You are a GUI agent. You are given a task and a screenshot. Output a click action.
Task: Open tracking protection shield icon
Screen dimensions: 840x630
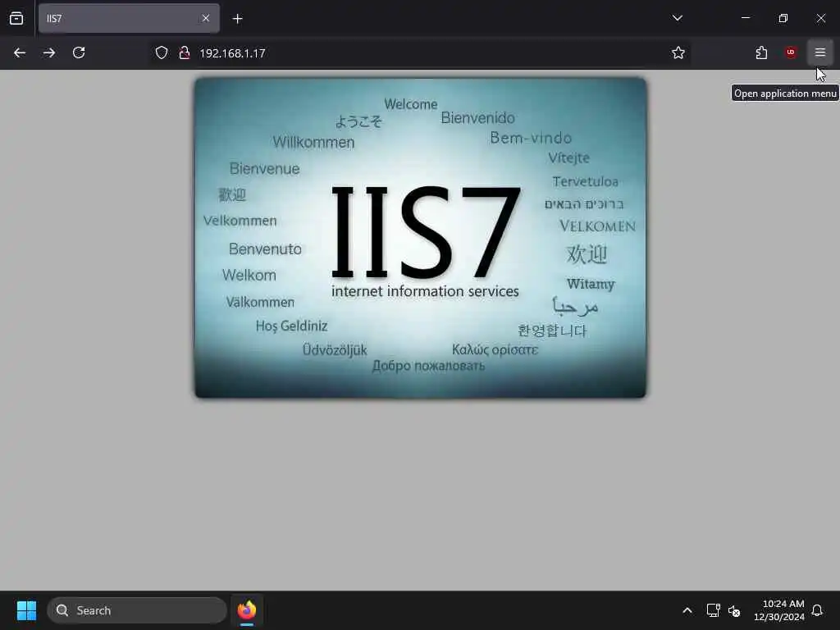(162, 52)
